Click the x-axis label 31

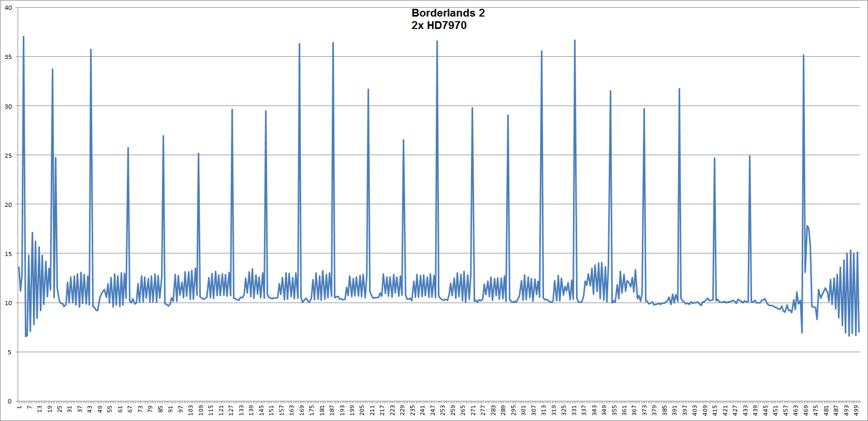point(69,409)
